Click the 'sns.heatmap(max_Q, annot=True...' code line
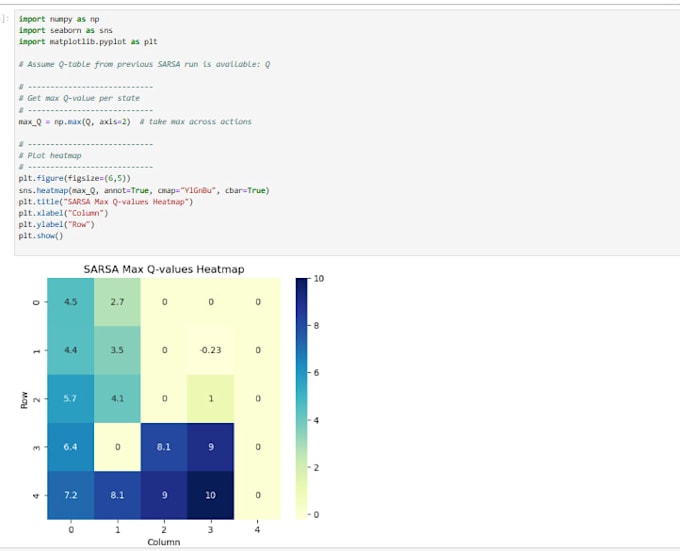Image resolution: width=680 pixels, height=551 pixels. coord(144,190)
